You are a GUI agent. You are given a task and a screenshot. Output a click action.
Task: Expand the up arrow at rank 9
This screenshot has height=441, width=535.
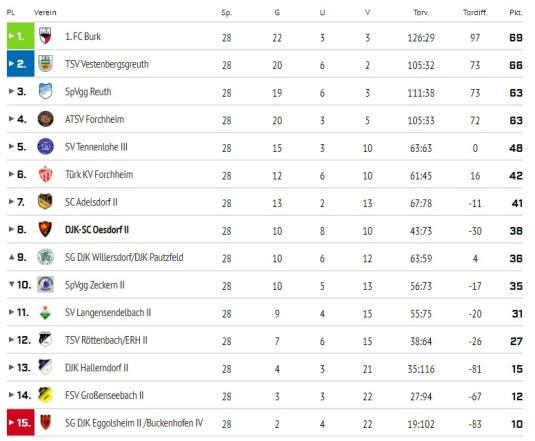12,257
